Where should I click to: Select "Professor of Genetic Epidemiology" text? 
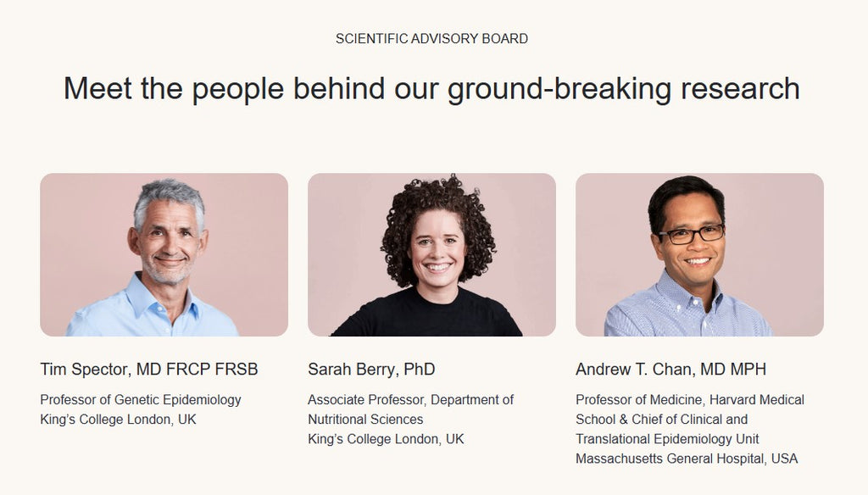tap(141, 399)
